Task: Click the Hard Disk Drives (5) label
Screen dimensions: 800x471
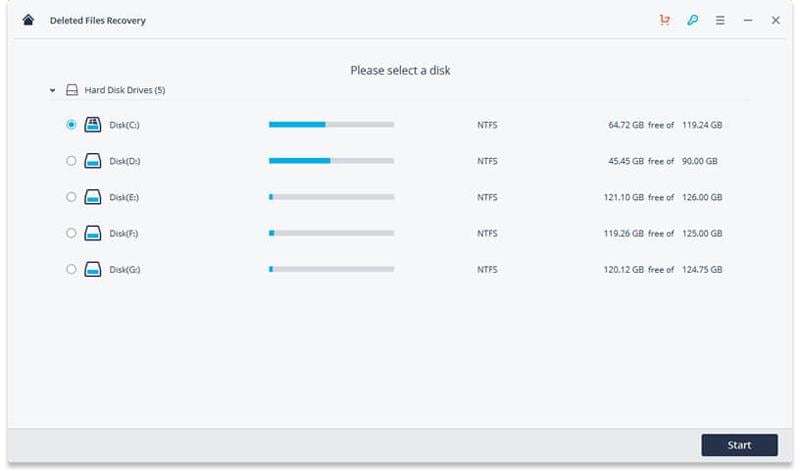Action: [124, 90]
